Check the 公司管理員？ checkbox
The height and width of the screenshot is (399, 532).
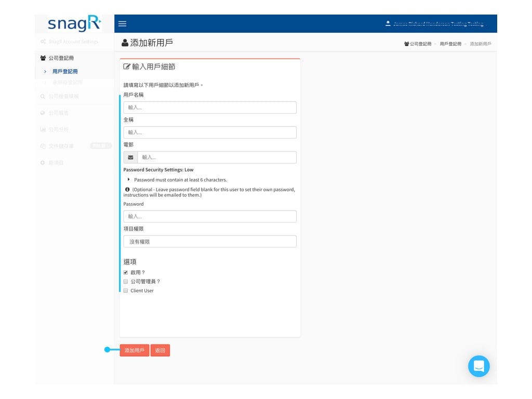coord(126,281)
